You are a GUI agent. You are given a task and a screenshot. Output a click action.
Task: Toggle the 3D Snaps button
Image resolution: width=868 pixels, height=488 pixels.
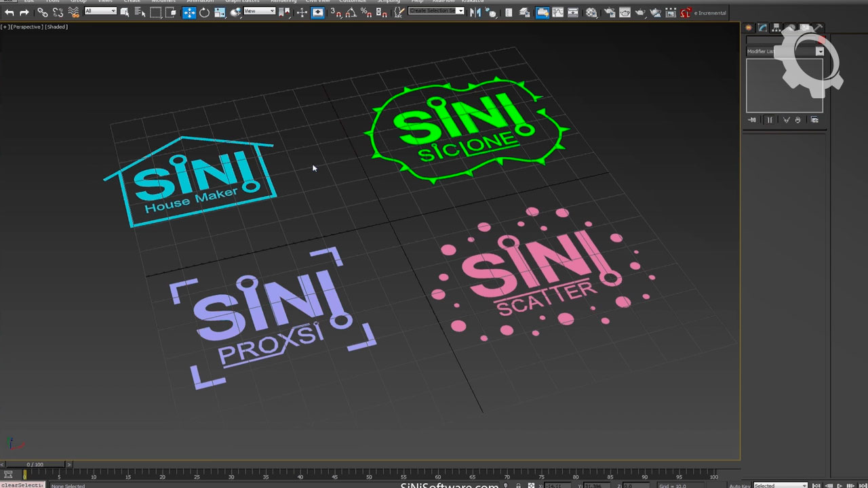click(336, 13)
